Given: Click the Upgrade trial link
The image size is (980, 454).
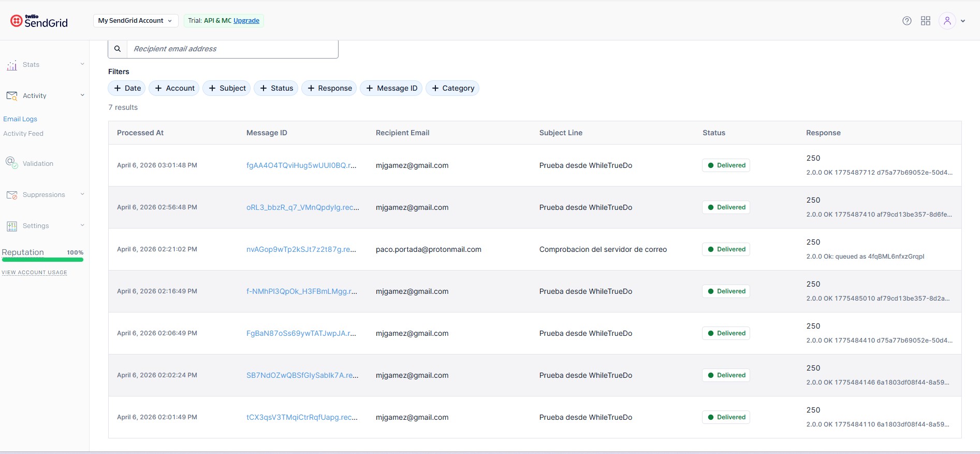Looking at the screenshot, I should (246, 21).
